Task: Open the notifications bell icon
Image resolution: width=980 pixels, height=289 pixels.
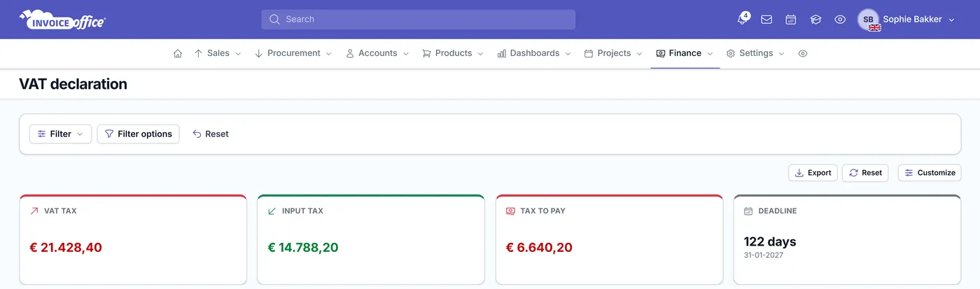Action: point(743,20)
